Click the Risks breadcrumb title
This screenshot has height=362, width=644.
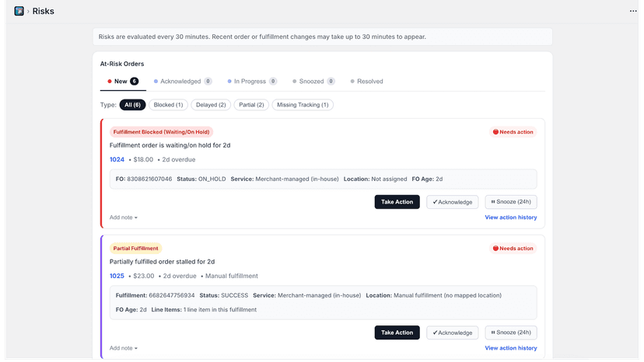click(x=43, y=11)
